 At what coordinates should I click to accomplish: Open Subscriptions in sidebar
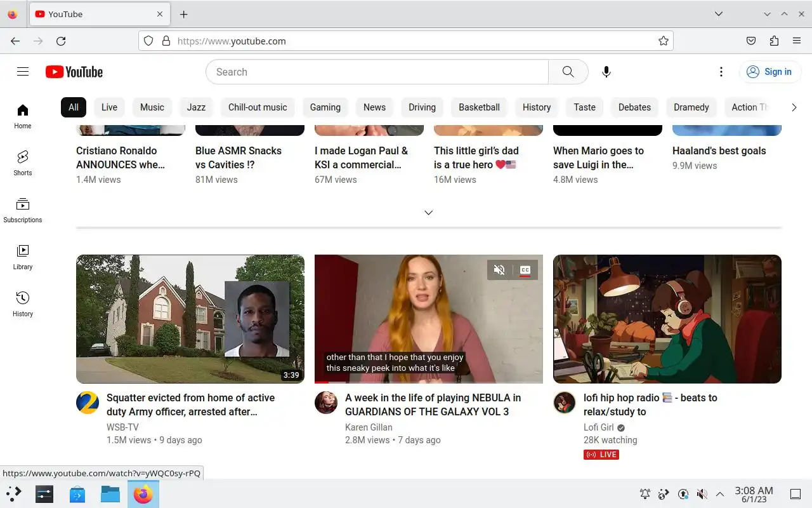point(23,210)
